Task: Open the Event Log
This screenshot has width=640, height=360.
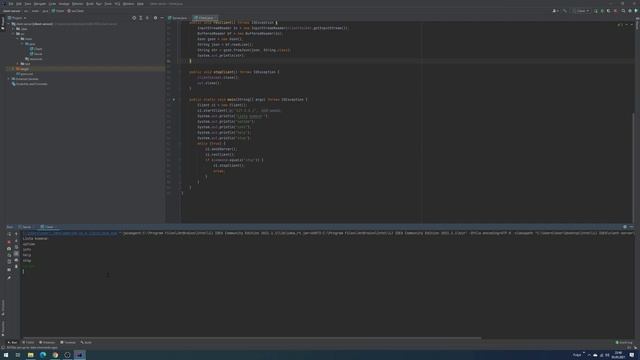Action: tap(624, 342)
